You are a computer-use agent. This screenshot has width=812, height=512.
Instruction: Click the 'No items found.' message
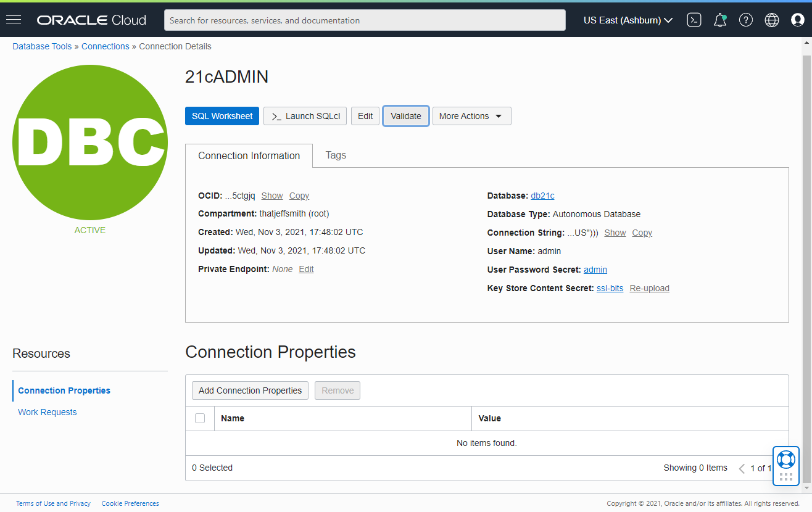click(487, 443)
